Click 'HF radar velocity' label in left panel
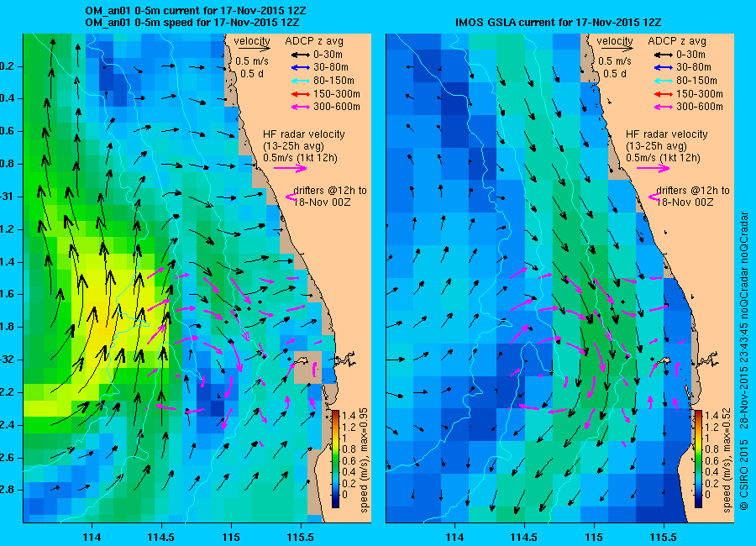 tap(304, 134)
